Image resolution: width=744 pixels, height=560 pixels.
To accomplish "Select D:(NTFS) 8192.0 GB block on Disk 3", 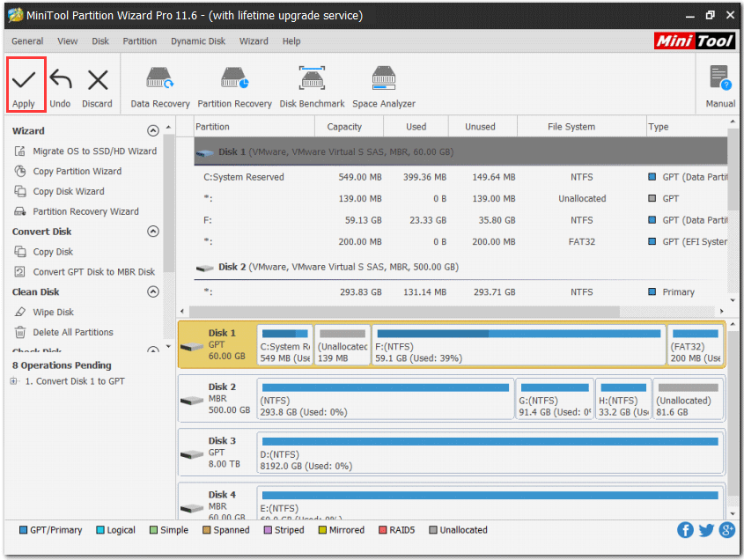I will click(490, 453).
